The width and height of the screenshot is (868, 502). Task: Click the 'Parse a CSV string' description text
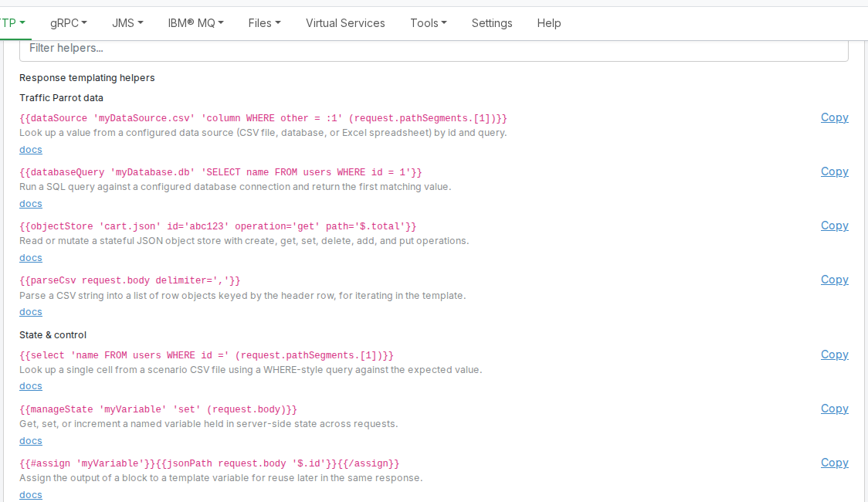[242, 296]
